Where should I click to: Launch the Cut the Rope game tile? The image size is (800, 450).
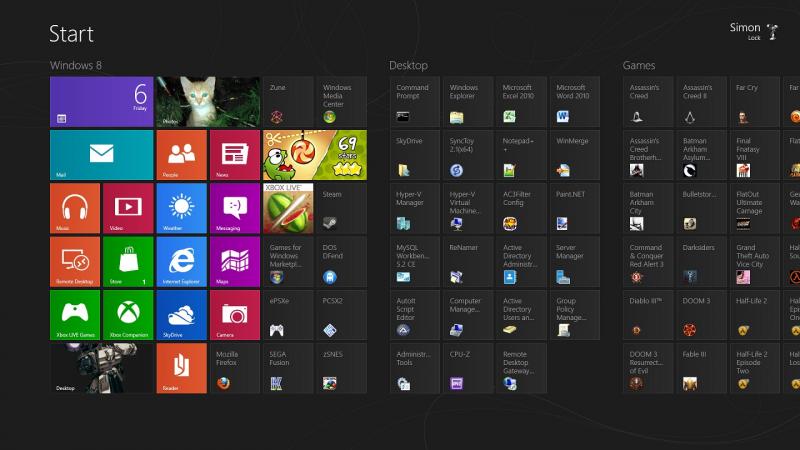315,155
